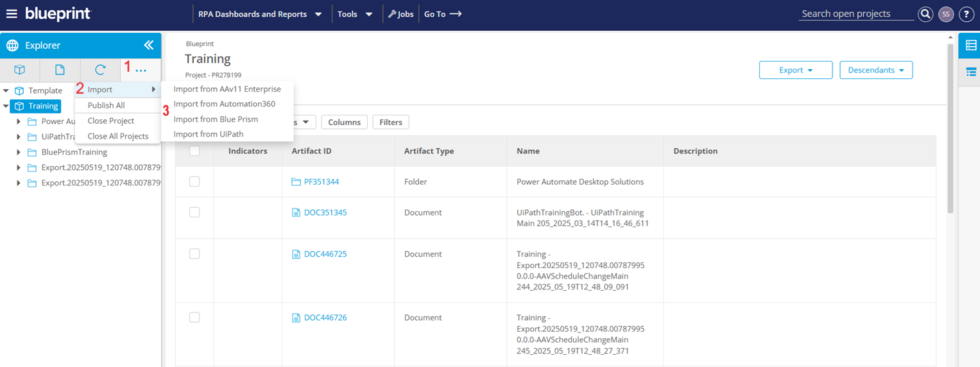
Task: Click the Name column header
Action: (528, 151)
